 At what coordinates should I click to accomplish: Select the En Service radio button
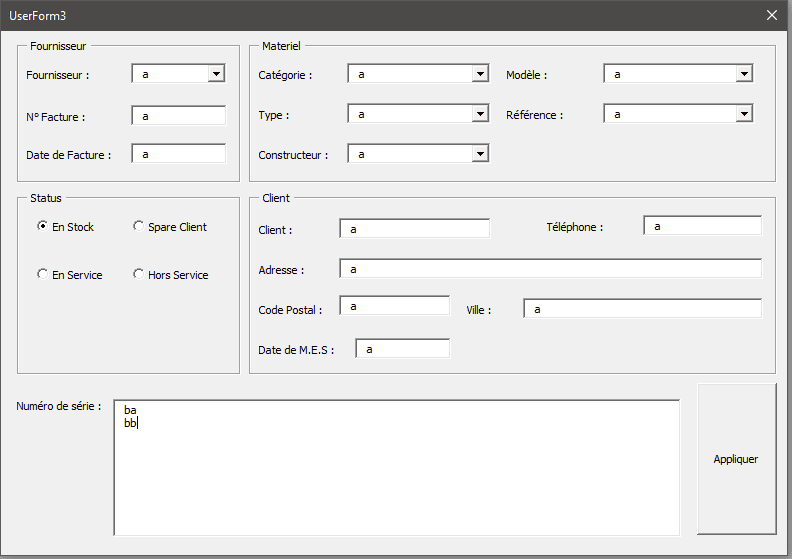(x=42, y=275)
